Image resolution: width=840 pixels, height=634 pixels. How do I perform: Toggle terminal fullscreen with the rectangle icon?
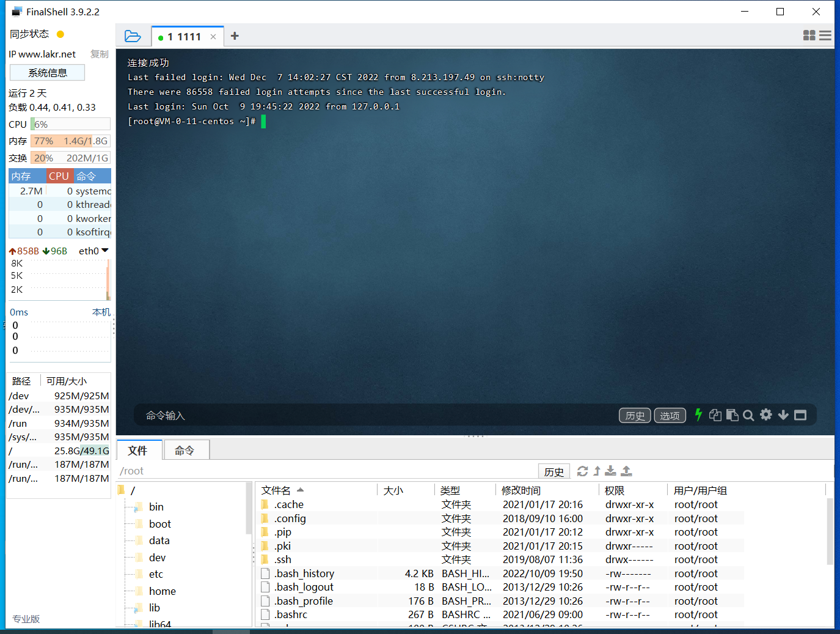click(x=800, y=415)
